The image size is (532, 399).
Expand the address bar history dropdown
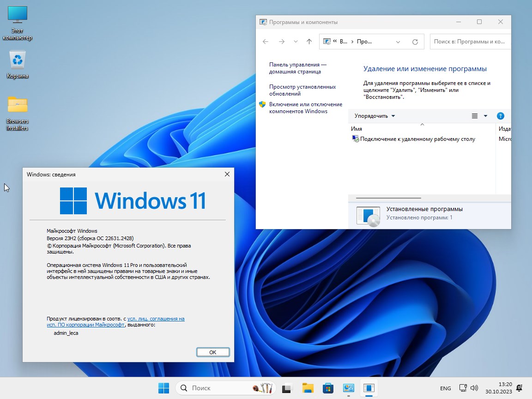(398, 42)
